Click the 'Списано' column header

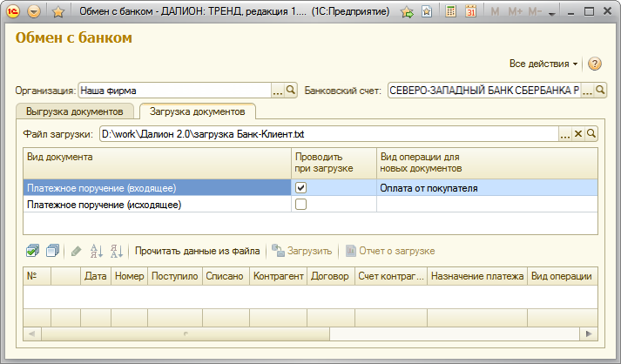(x=226, y=276)
